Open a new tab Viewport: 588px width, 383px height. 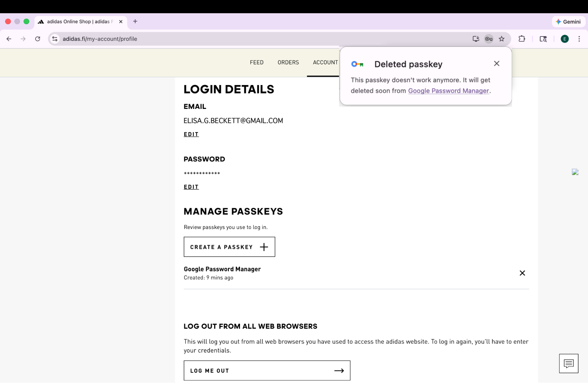tap(135, 21)
